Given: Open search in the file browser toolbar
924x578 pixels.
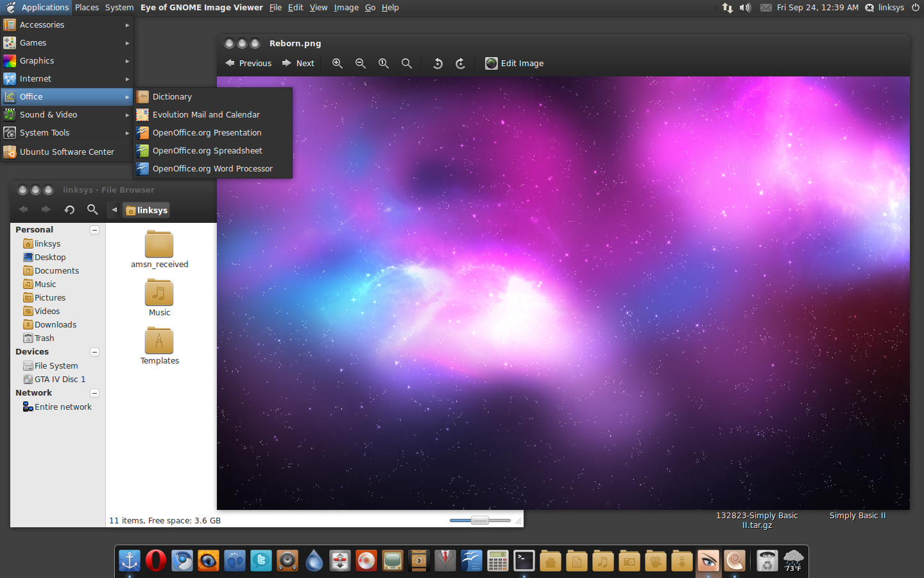Looking at the screenshot, I should [92, 209].
